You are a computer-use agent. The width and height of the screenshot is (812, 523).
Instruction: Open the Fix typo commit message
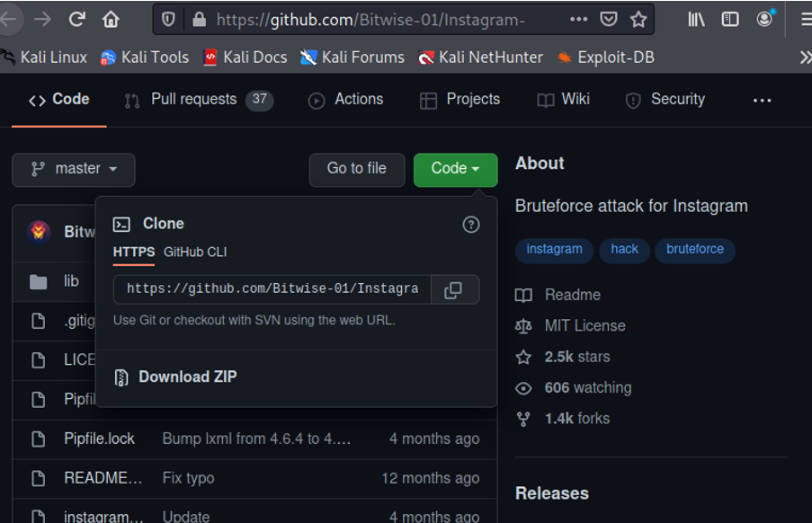coord(189,478)
